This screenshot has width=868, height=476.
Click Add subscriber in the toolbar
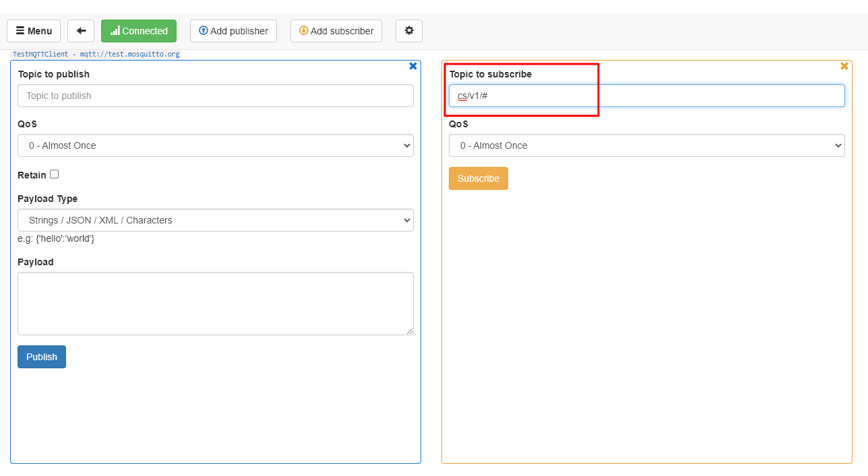336,31
